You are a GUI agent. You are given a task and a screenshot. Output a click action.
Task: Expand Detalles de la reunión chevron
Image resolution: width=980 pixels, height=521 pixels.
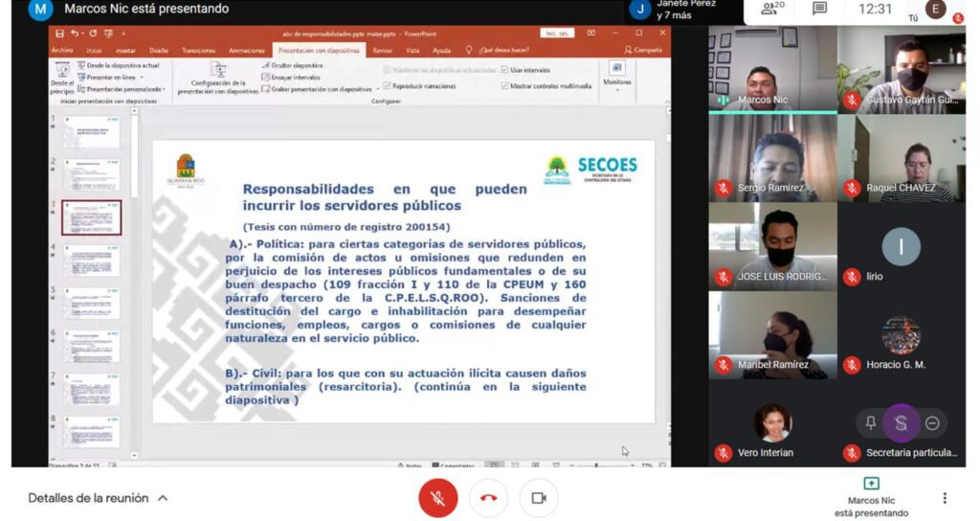(163, 498)
